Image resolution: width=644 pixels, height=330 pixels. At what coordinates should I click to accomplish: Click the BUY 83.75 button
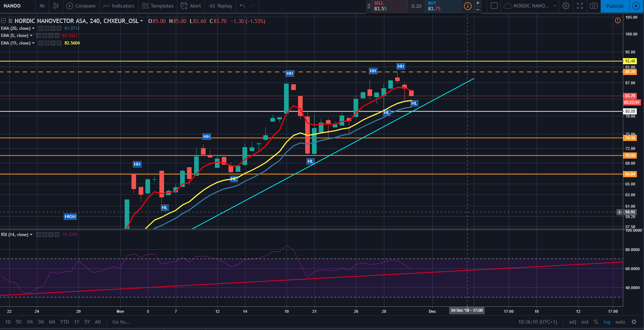[x=443, y=6]
